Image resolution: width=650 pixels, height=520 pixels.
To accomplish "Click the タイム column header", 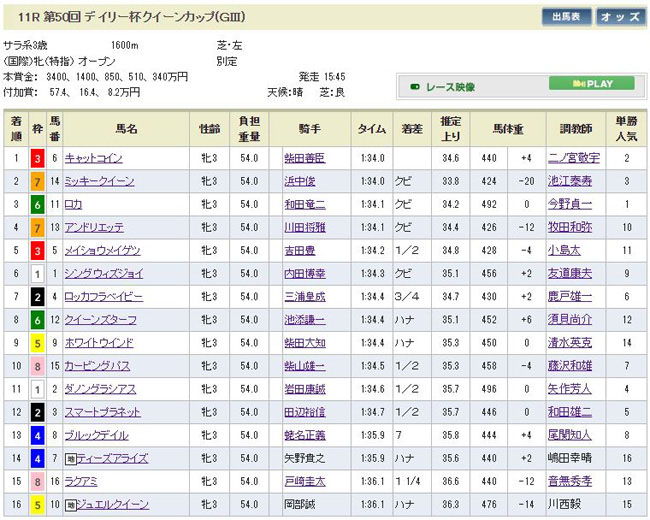I will pos(372,128).
